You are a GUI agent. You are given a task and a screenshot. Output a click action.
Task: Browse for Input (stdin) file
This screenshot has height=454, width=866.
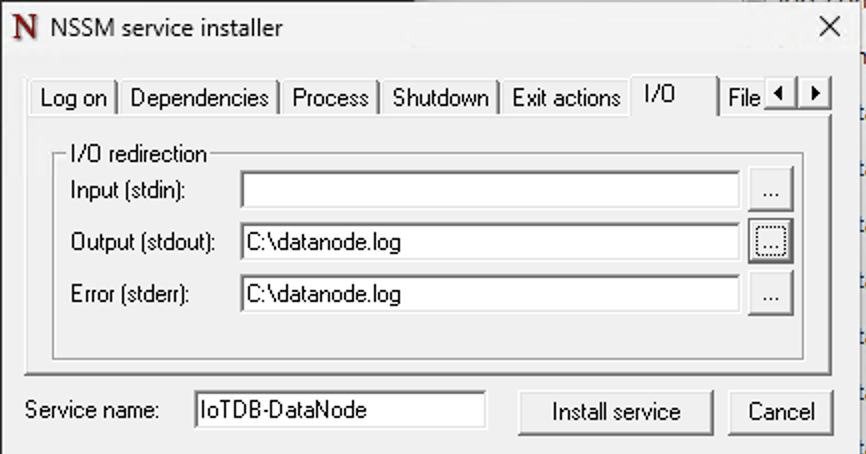(x=770, y=190)
